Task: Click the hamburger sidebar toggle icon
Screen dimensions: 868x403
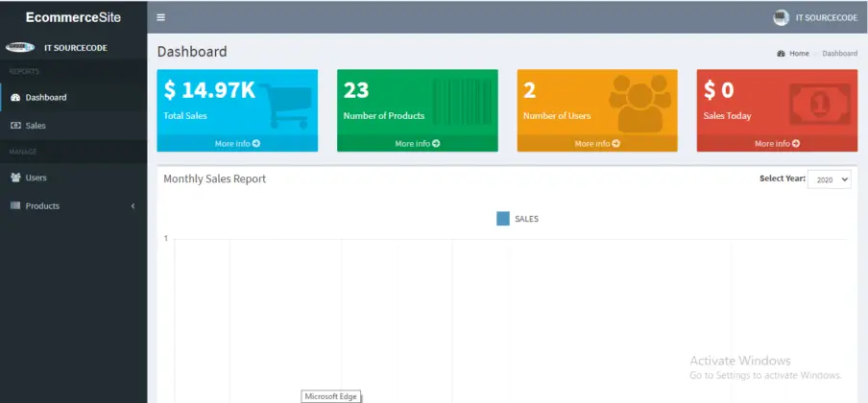Action: pyautogui.click(x=160, y=17)
